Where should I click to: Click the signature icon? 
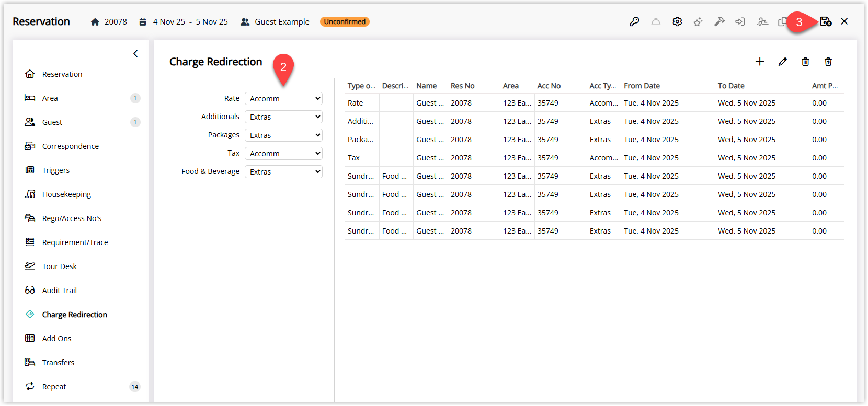coord(762,21)
